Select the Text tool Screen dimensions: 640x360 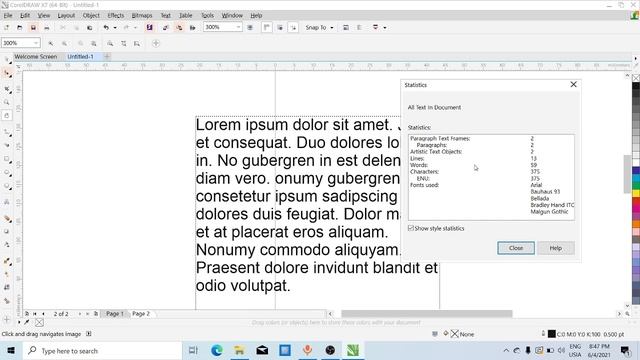coord(7,202)
